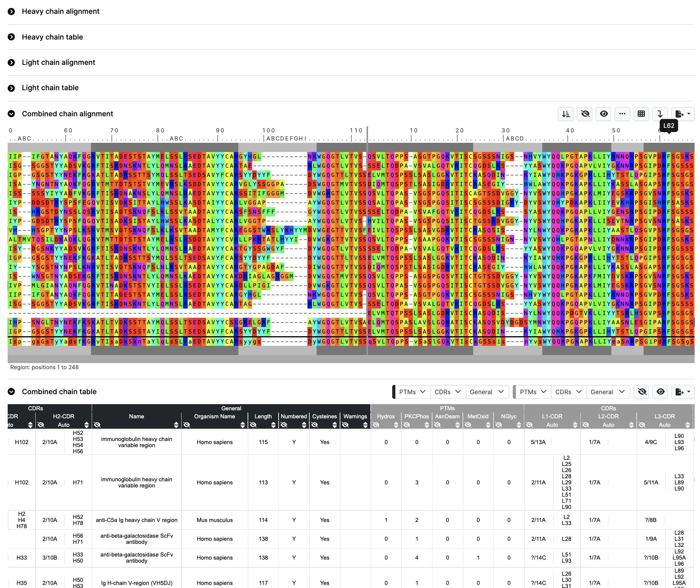Sort by the Warnings column arrows

[x=365, y=425]
